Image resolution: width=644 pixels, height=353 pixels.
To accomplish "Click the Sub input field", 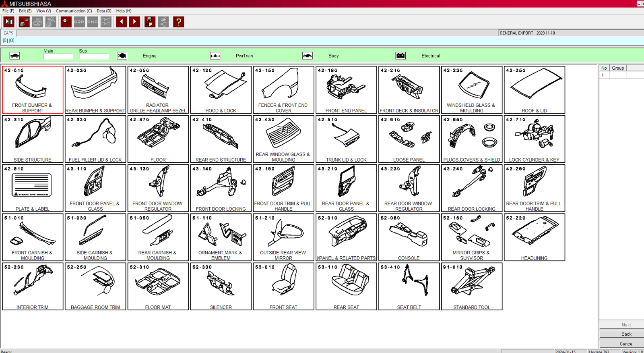I will 94,57.
